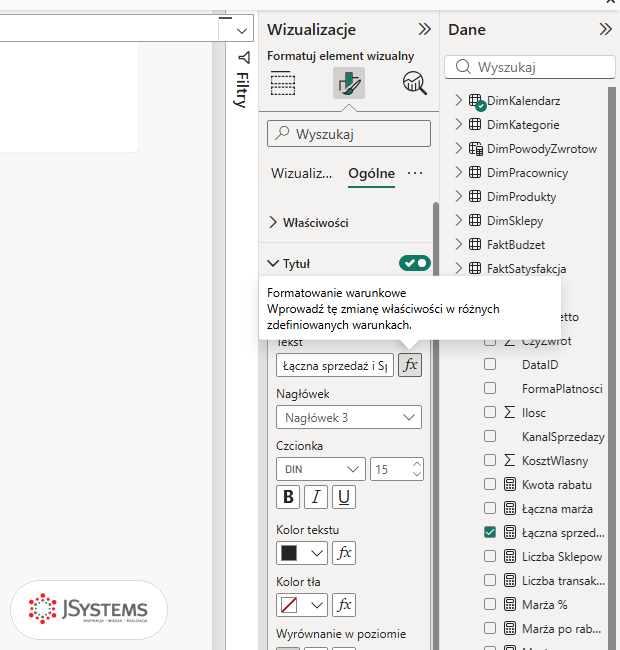Select the FaktBudzet table name
The height and width of the screenshot is (650, 620).
(516, 245)
